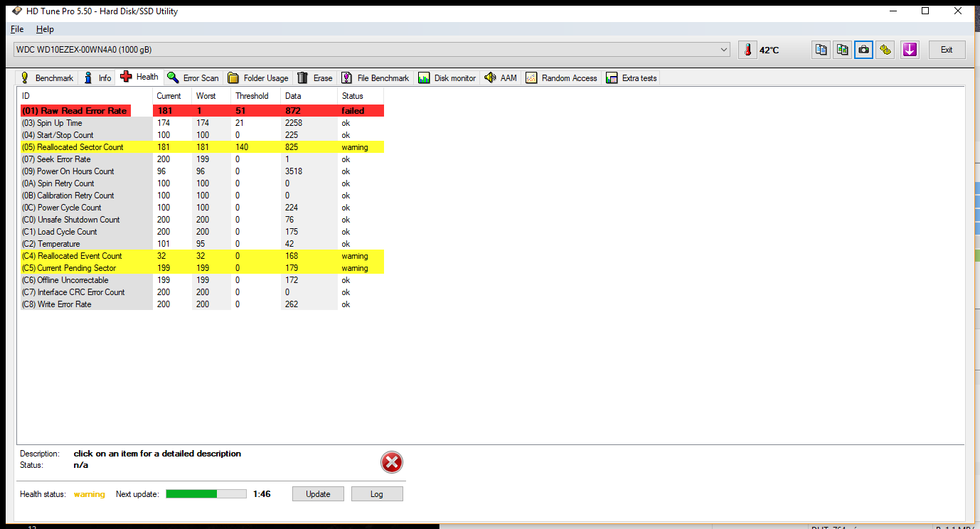The image size is (980, 529).
Task: Click the Current column header
Action: click(x=172, y=96)
